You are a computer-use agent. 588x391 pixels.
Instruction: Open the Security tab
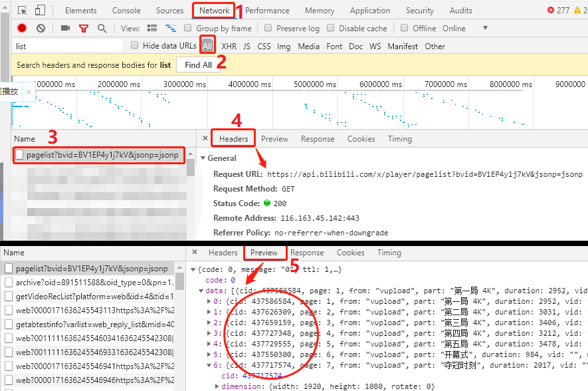coord(420,11)
